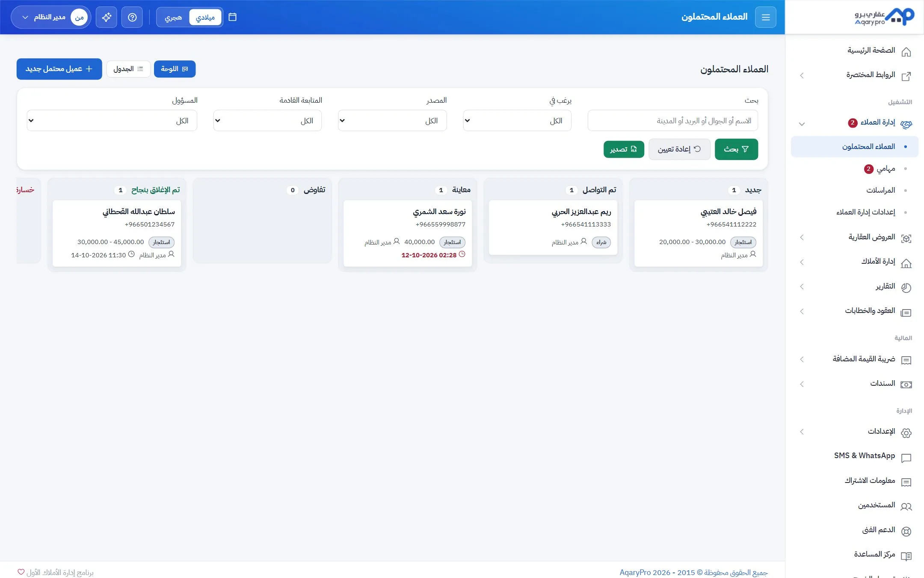Open إعدادات إدارة العملاء submenu item

click(x=855, y=212)
